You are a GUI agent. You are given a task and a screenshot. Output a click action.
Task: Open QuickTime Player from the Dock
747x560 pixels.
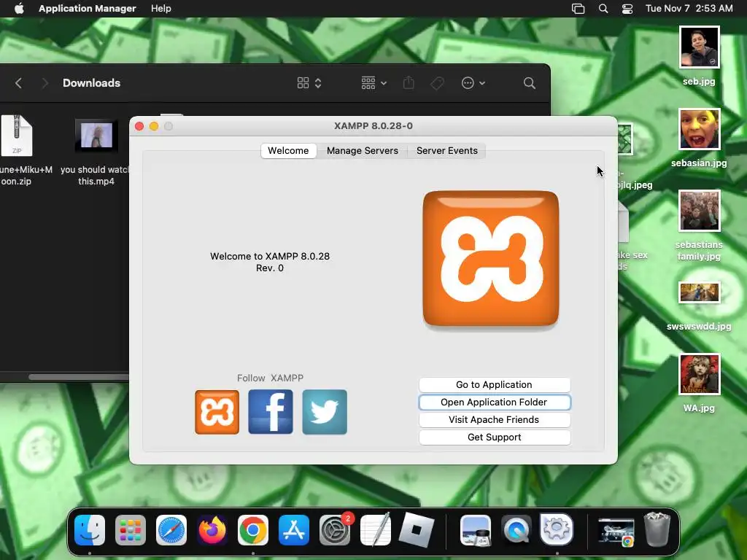point(516,530)
